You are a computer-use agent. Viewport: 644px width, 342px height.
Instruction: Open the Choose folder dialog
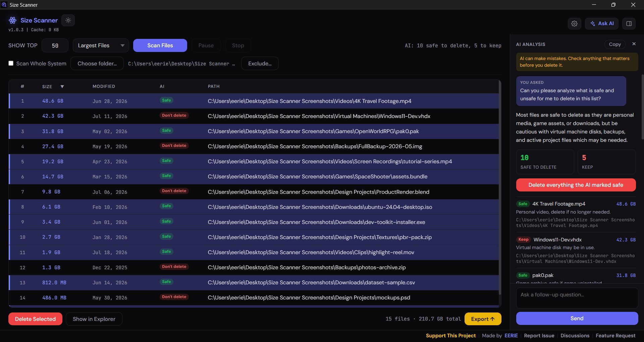pos(97,64)
